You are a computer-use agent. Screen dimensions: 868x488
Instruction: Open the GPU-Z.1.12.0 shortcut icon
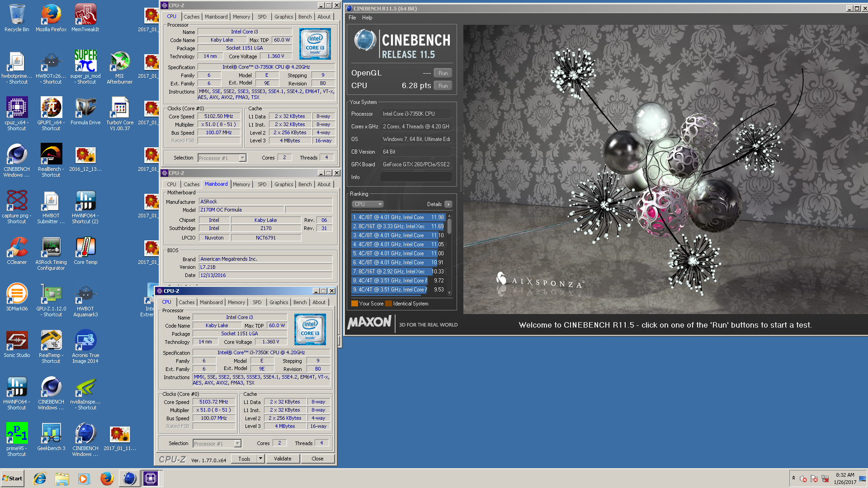point(51,300)
